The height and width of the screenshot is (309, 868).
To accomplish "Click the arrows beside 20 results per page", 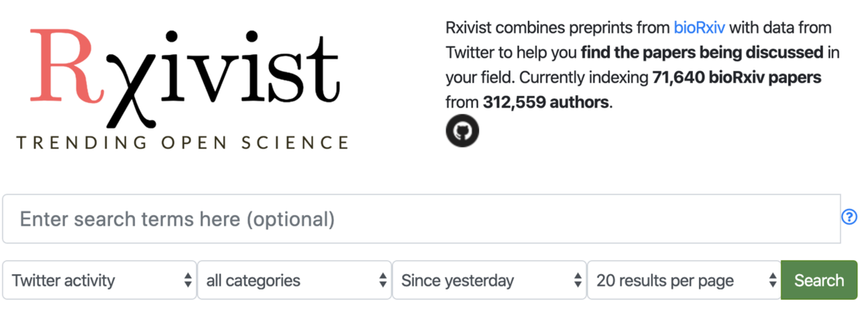I will [772, 280].
